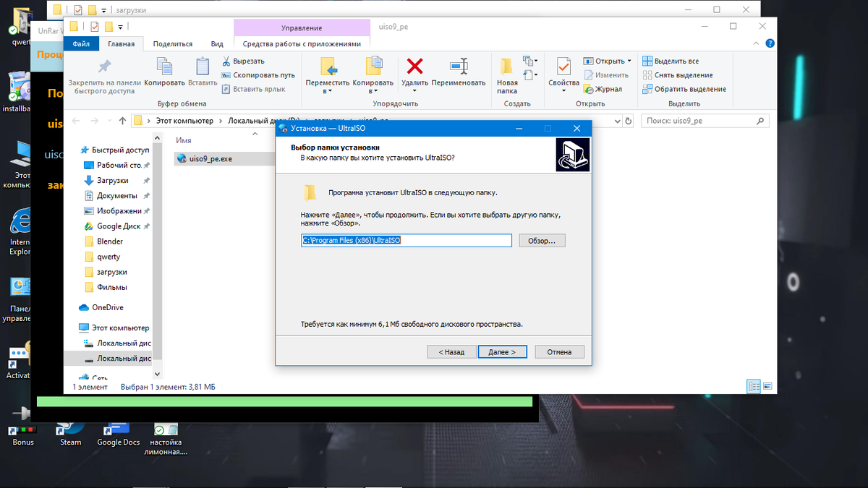Click the Copy (Копировать) button in Буфер обмена
Screen dimensions: 868x488
point(164,72)
